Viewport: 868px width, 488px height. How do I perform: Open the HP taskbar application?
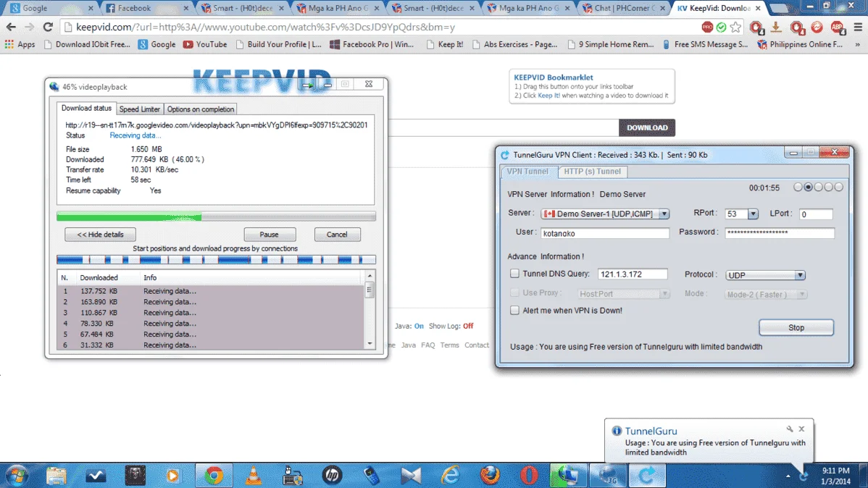tap(332, 475)
